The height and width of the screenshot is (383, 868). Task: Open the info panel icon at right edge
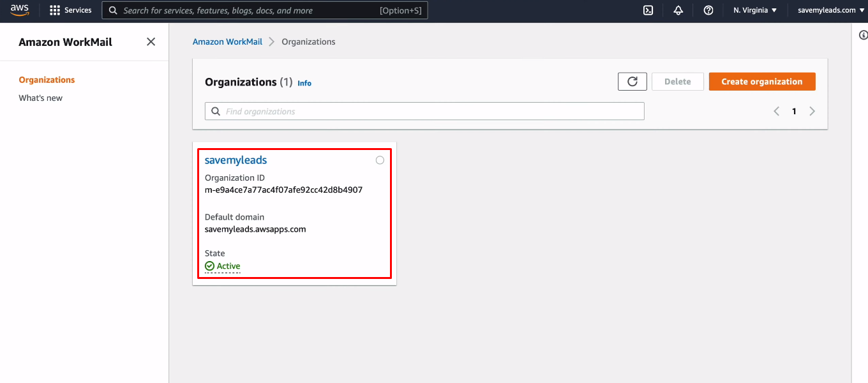coord(864,35)
